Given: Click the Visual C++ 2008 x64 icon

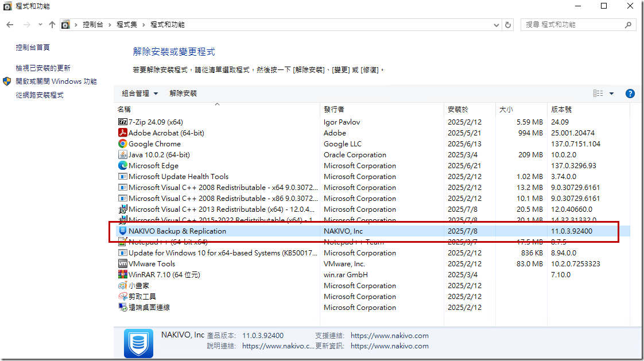Looking at the screenshot, I should pyautogui.click(x=122, y=187).
